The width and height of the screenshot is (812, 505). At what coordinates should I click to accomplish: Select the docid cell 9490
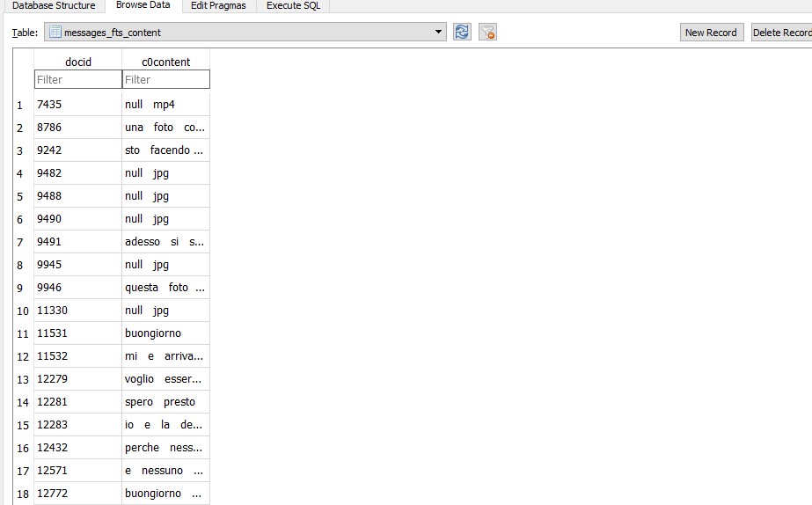click(x=78, y=218)
